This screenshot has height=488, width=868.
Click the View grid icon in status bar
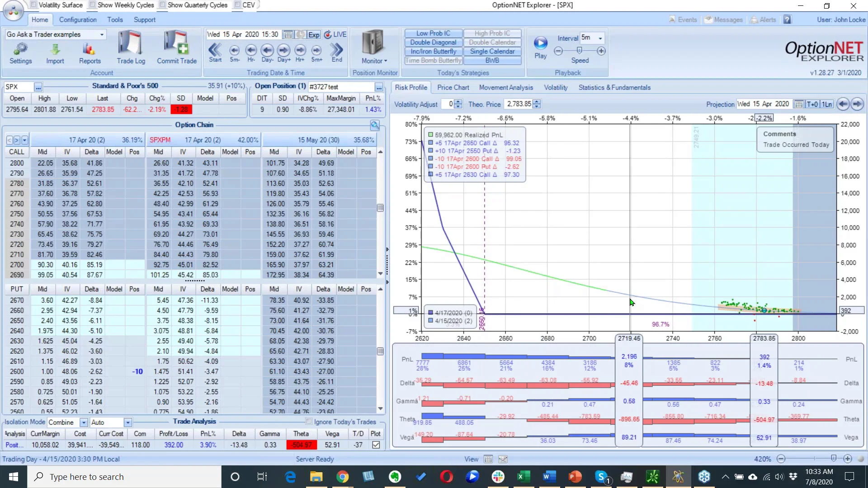488,459
